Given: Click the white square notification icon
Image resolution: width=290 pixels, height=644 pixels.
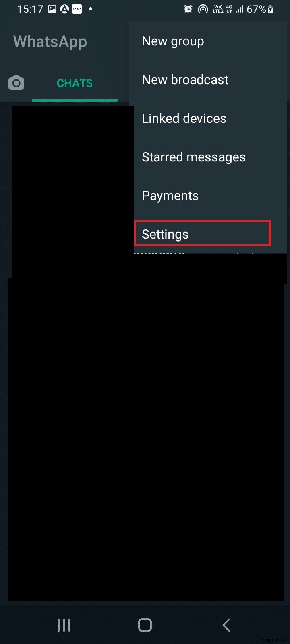Looking at the screenshot, I should (x=77, y=9).
